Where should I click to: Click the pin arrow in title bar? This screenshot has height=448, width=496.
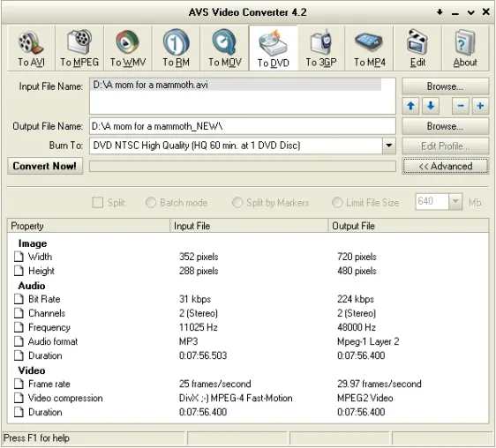coord(440,12)
